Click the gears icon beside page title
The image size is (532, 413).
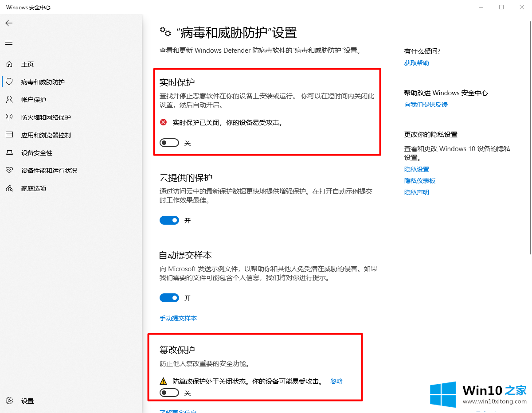[x=165, y=32]
